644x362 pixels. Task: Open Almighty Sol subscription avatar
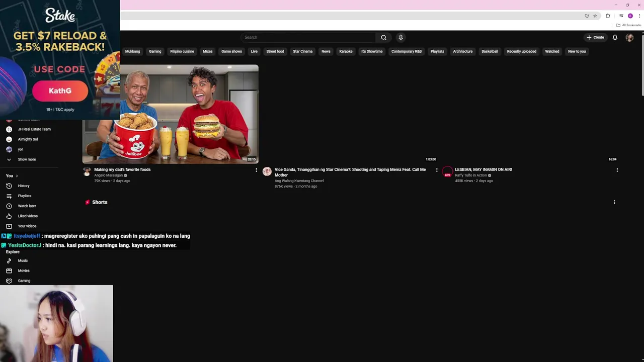pos(9,139)
